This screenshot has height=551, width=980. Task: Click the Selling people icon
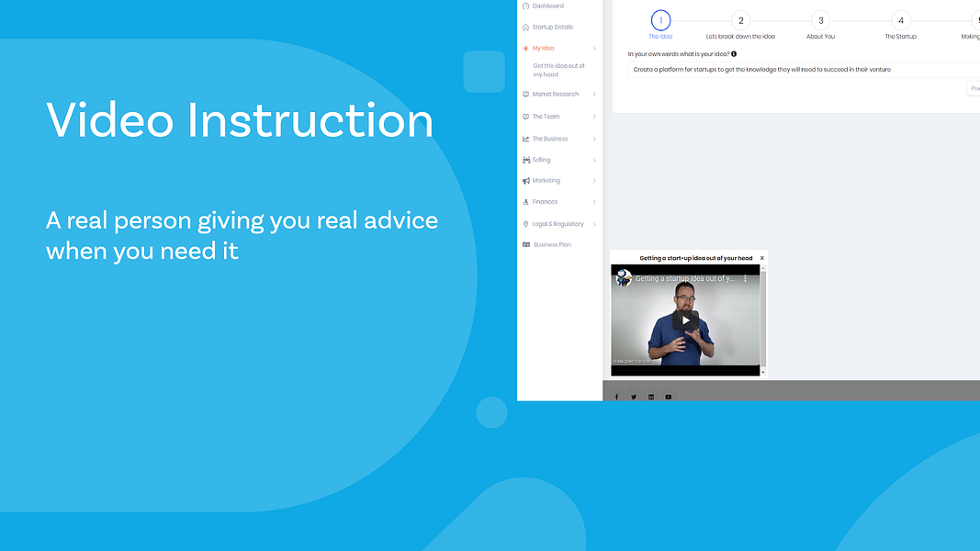pyautogui.click(x=526, y=160)
